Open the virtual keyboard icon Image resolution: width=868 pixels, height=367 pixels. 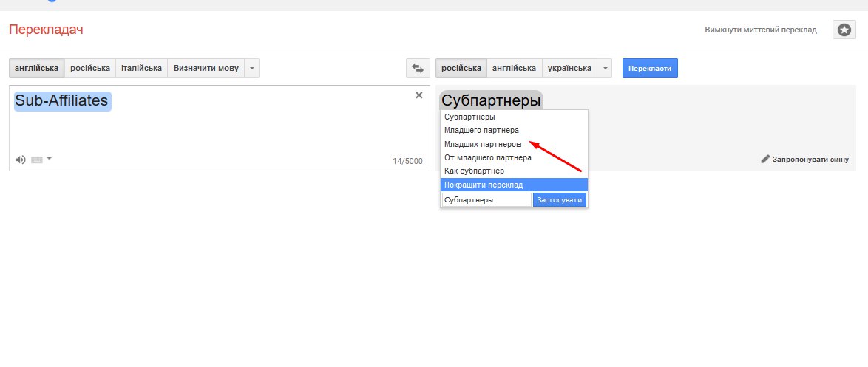coord(37,160)
